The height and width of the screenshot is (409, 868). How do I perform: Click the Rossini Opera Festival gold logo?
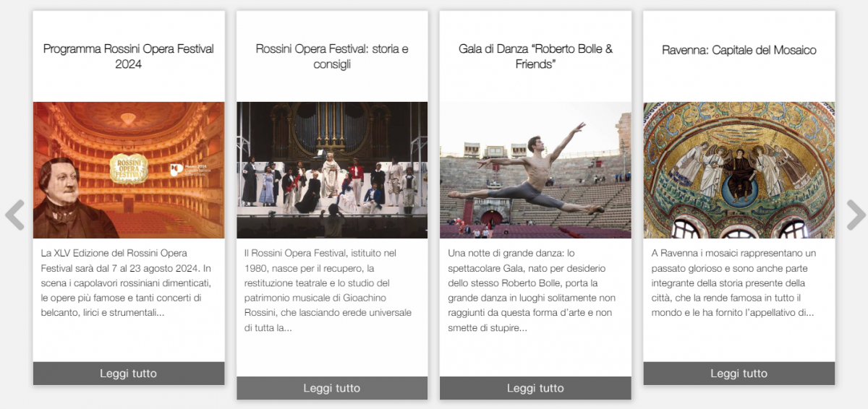pyautogui.click(x=129, y=168)
